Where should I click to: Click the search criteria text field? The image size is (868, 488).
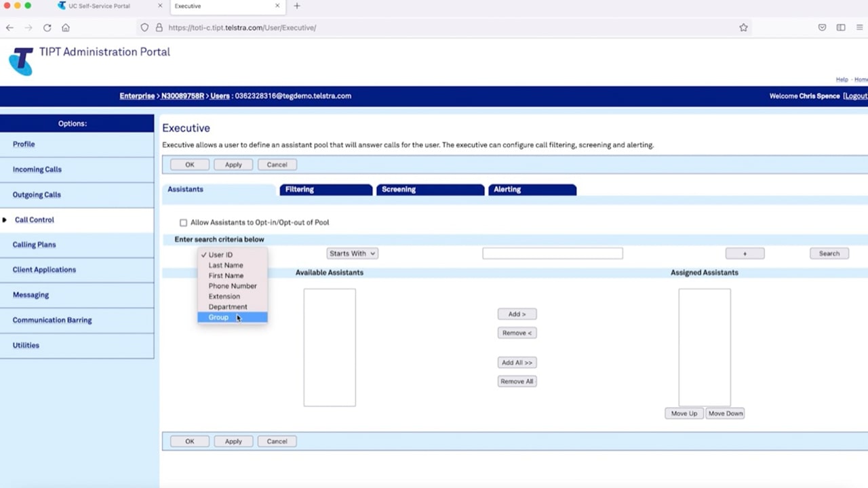tap(552, 253)
